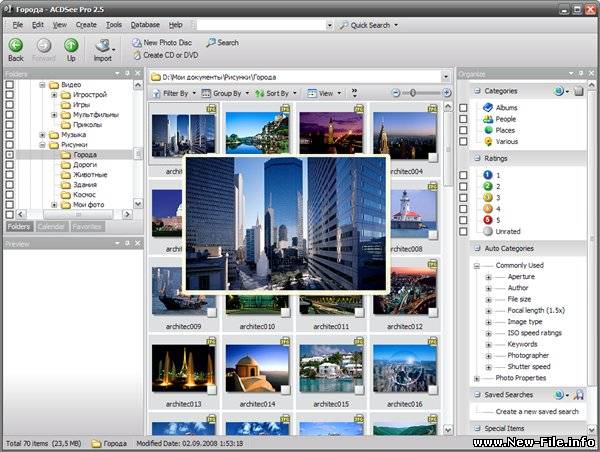The width and height of the screenshot is (600, 452).
Task: Tick the Albums category checkbox
Action: (x=463, y=107)
